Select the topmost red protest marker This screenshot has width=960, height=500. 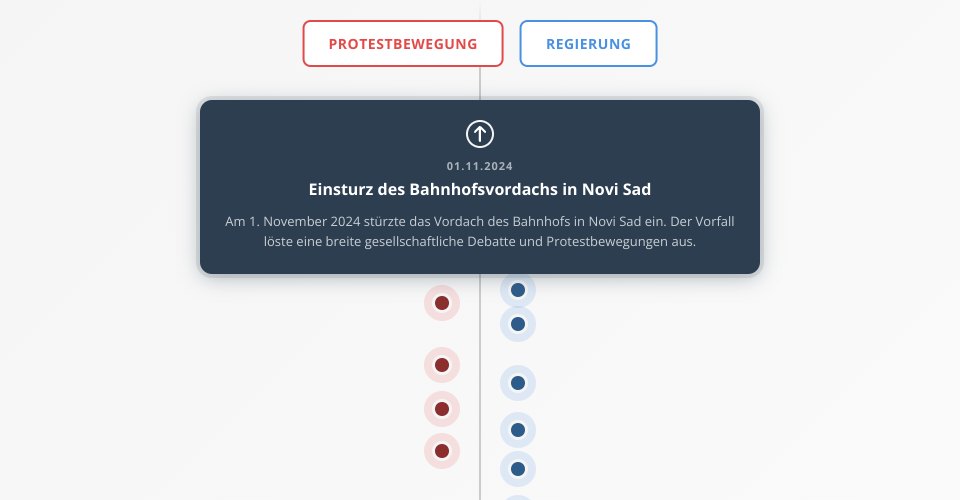click(442, 303)
